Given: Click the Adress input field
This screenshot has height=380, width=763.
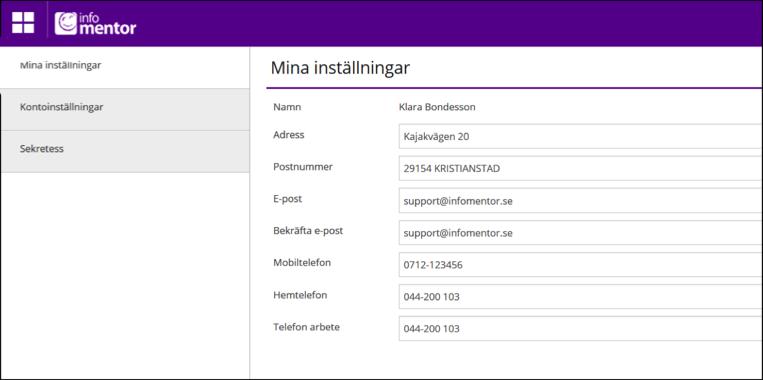Looking at the screenshot, I should 581,136.
